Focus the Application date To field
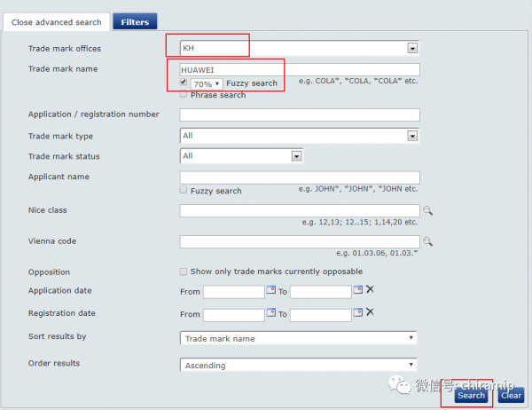Viewport: 532px width, 410px height. [321, 292]
